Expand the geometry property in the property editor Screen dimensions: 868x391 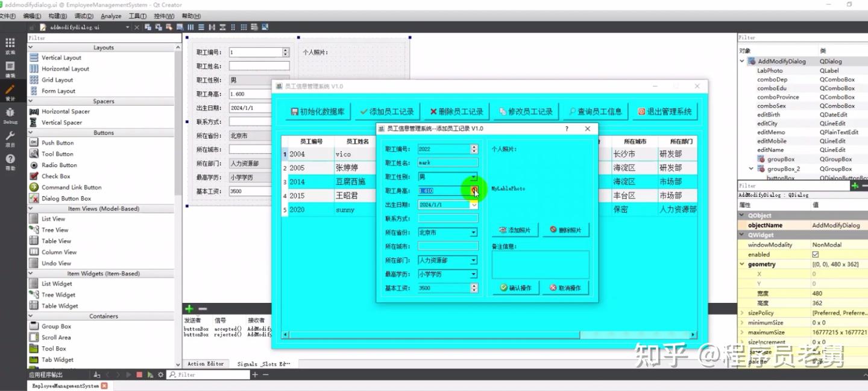[743, 264]
